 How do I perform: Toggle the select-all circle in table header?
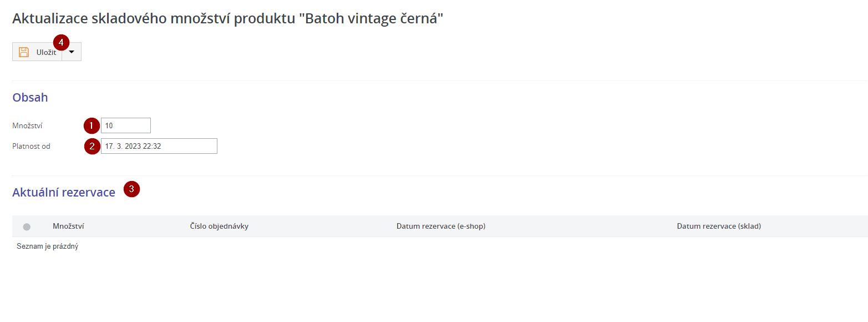(27, 227)
